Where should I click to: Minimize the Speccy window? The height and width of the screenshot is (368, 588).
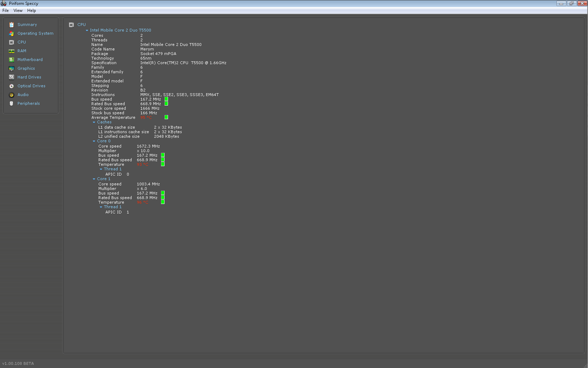[561, 4]
